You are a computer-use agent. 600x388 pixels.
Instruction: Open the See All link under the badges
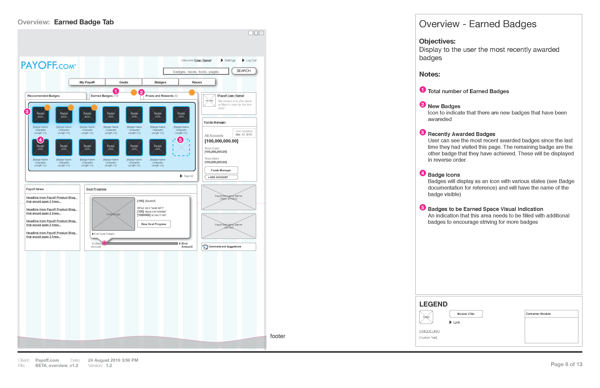coord(187,176)
